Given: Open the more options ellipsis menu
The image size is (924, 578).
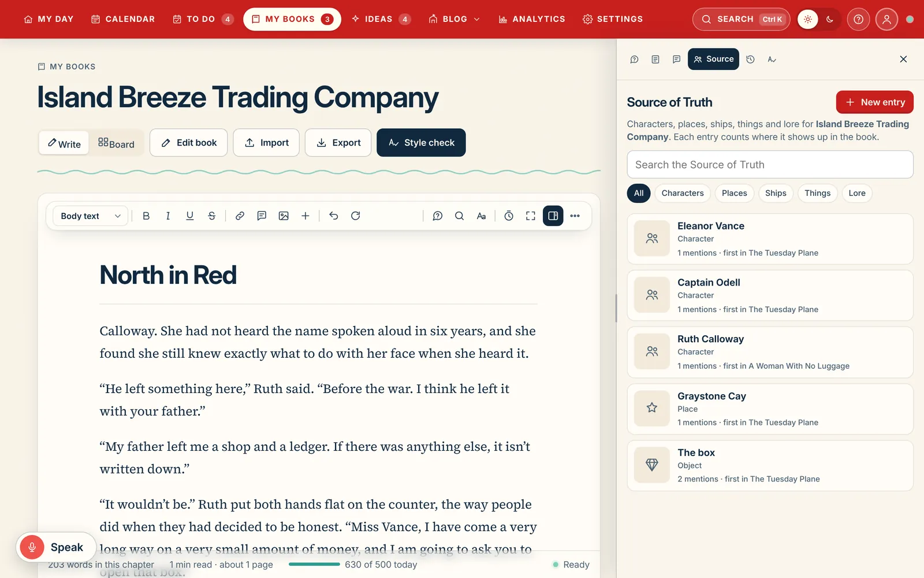Looking at the screenshot, I should click(575, 216).
